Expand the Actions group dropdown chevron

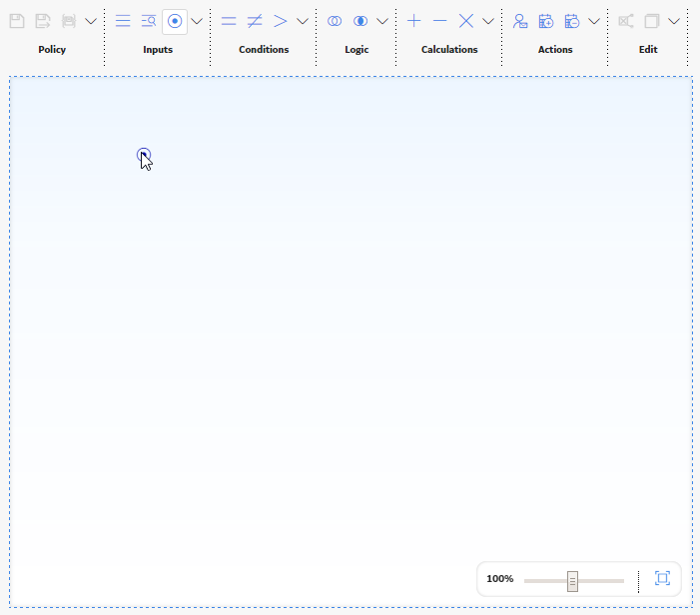[x=594, y=21]
